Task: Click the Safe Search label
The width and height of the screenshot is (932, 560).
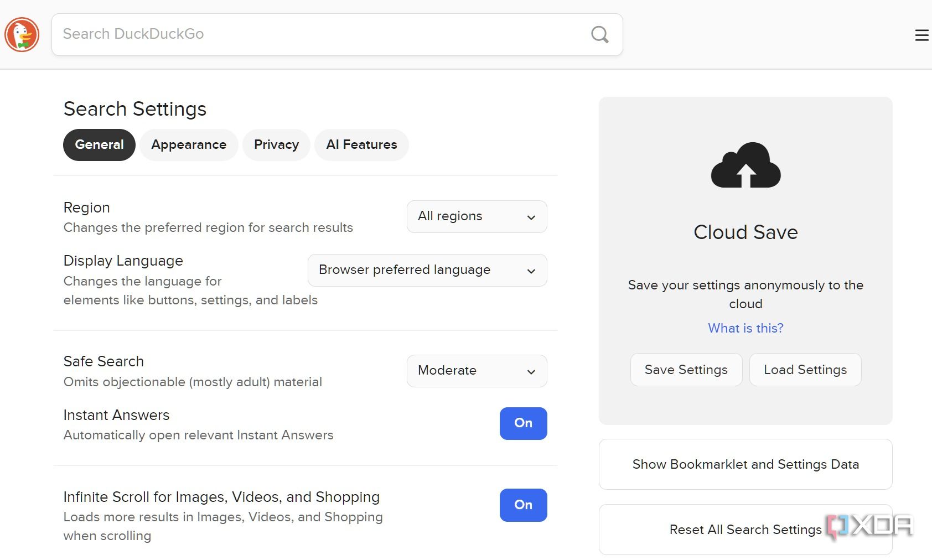Action: click(x=103, y=361)
